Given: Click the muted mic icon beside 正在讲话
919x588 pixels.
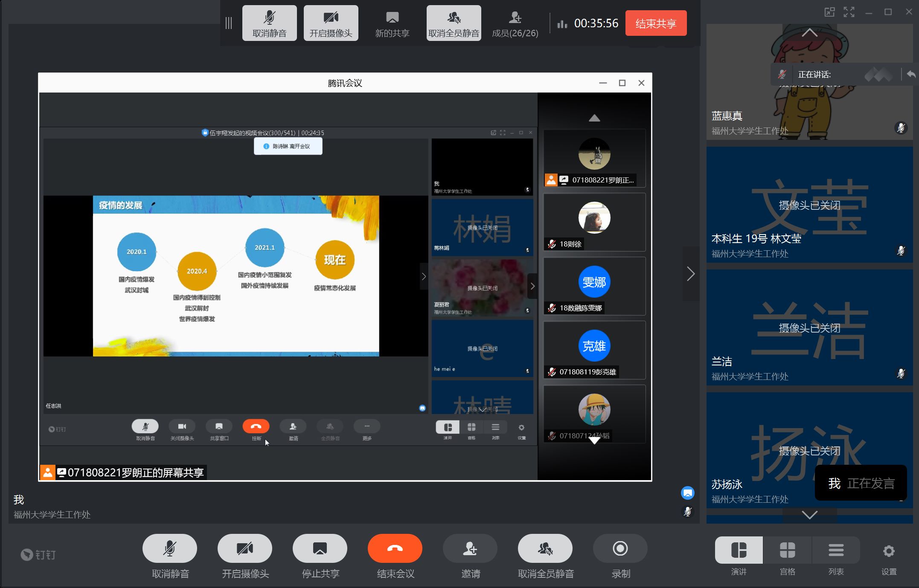Looking at the screenshot, I should (782, 74).
